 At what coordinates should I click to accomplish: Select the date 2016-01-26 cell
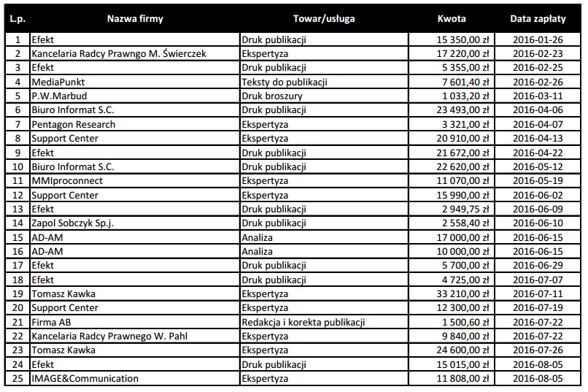539,39
